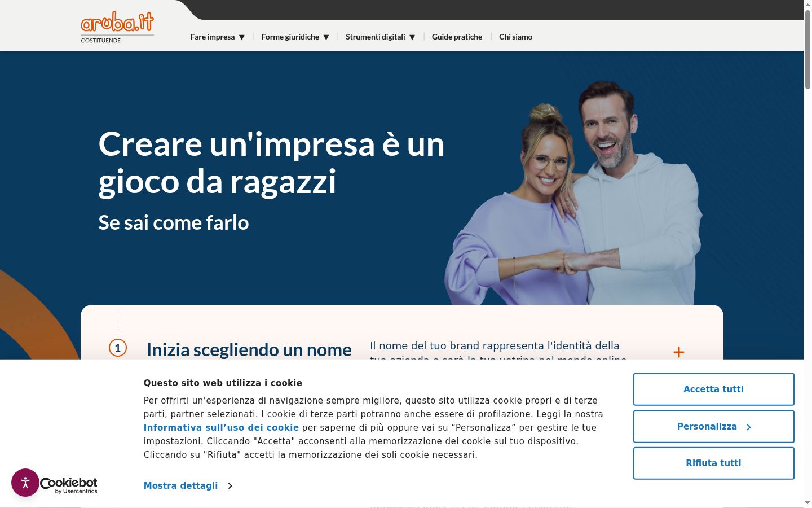Click the chevron beside Mostra dettagli
The width and height of the screenshot is (812, 508).
(230, 486)
